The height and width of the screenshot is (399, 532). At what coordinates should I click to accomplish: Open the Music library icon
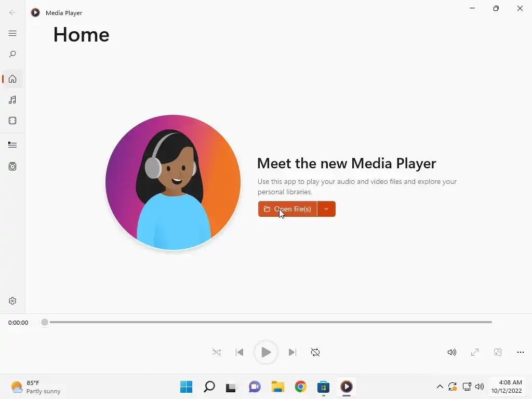[x=12, y=100]
